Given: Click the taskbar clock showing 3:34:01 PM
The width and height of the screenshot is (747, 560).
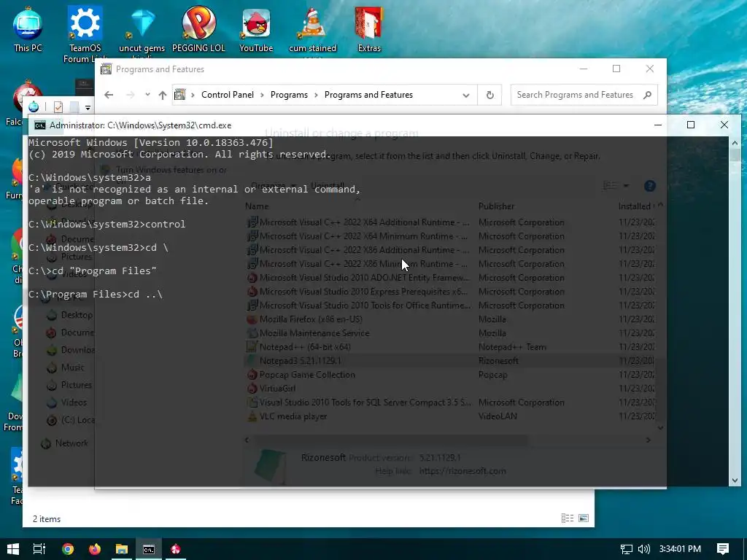Looking at the screenshot, I should coord(680,549).
